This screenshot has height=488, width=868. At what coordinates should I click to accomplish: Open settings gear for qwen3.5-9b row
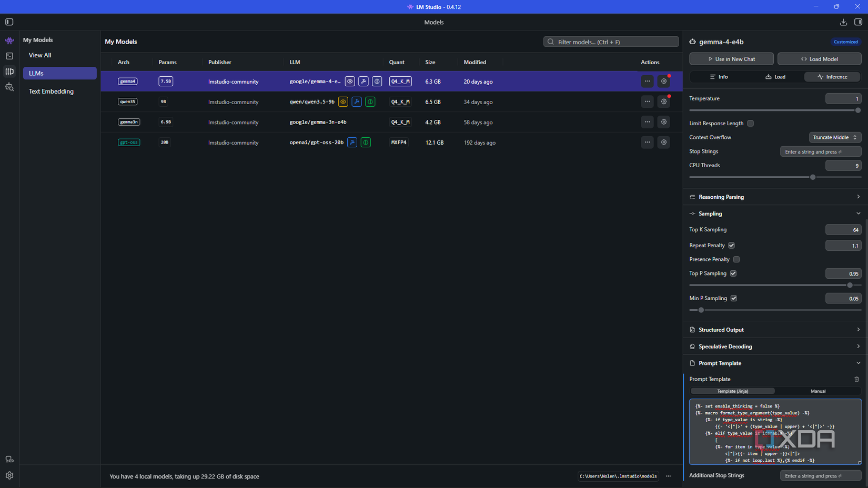click(664, 102)
